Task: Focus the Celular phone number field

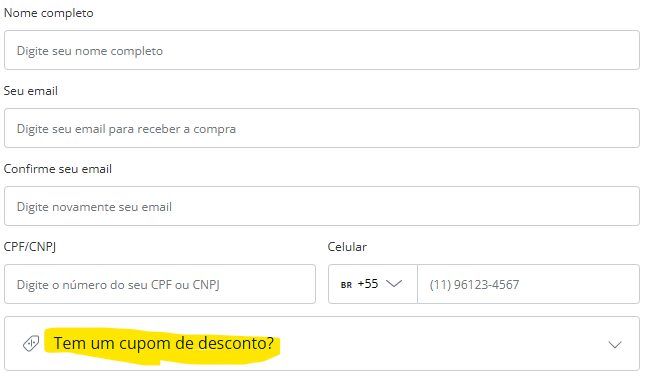Action: (x=529, y=284)
